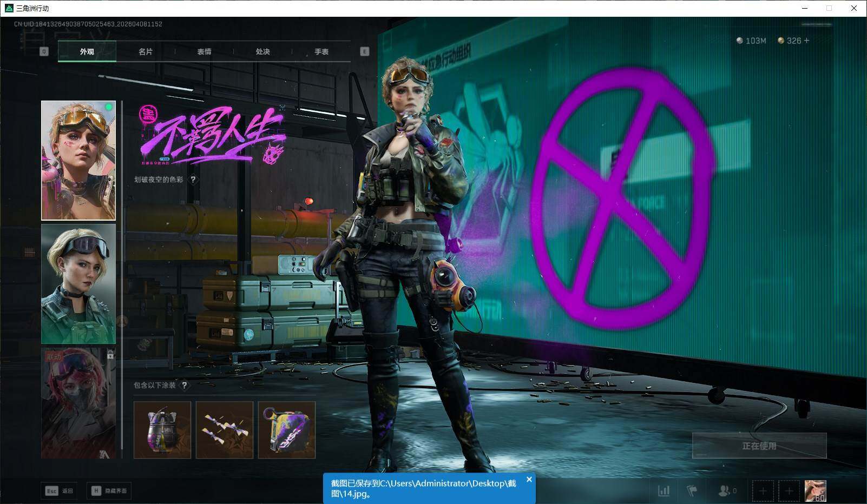The width and height of the screenshot is (867, 504).
Task: Click the 正在使用 button
Action: pos(759,446)
